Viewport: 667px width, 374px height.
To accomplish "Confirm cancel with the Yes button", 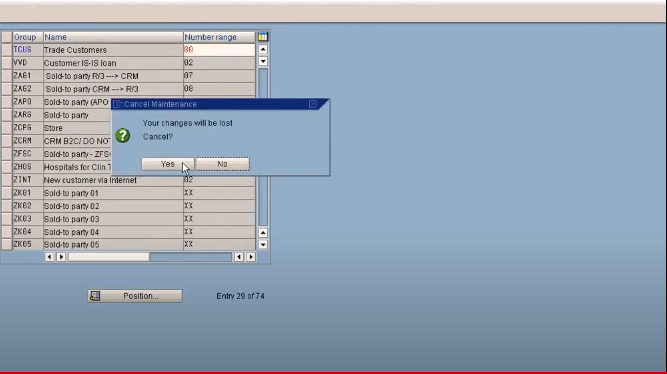I will coord(168,164).
